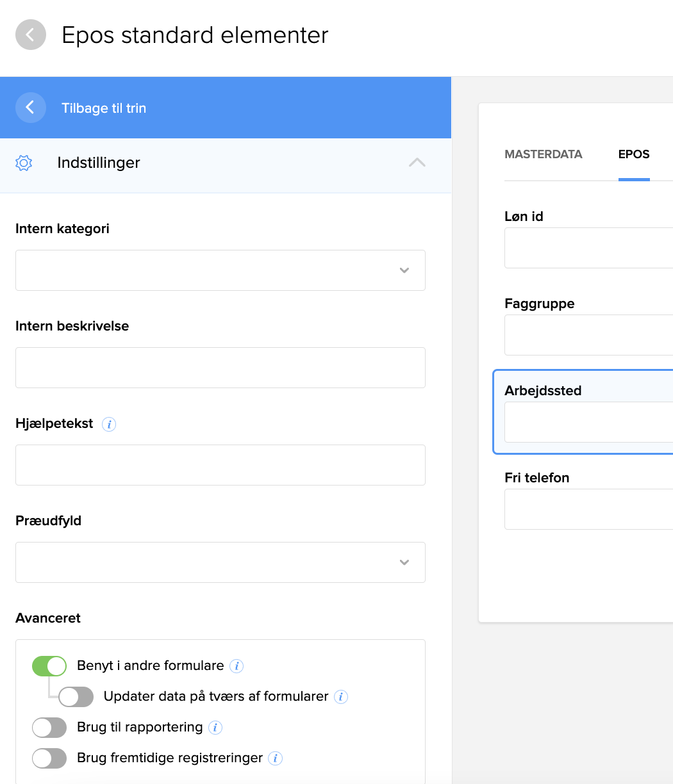Click info icon beside Updater data på tværs

point(341,697)
